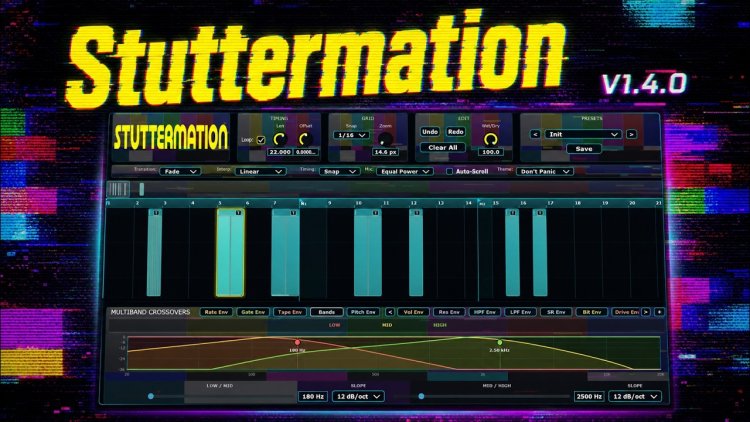Click the T marker on clip after bar 15
This screenshot has width=750, height=422.
(x=513, y=212)
